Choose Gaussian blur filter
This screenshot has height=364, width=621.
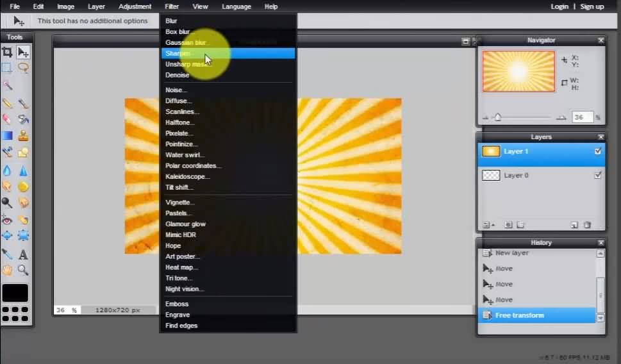(228, 42)
